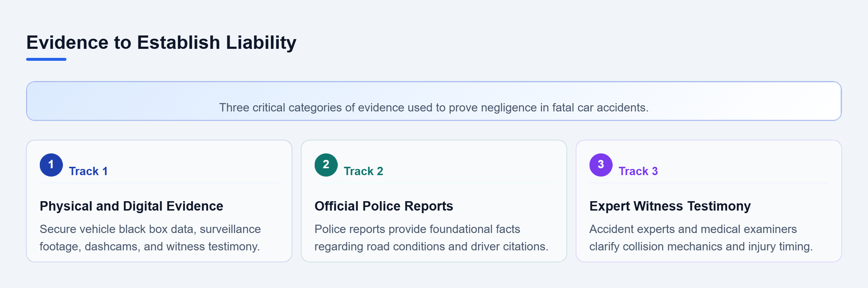Click the 'Secure vehicle black box data' description

pos(150,238)
